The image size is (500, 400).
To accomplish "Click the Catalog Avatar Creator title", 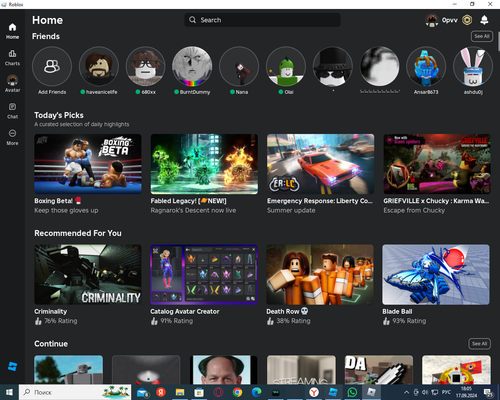I will pyautogui.click(x=185, y=311).
